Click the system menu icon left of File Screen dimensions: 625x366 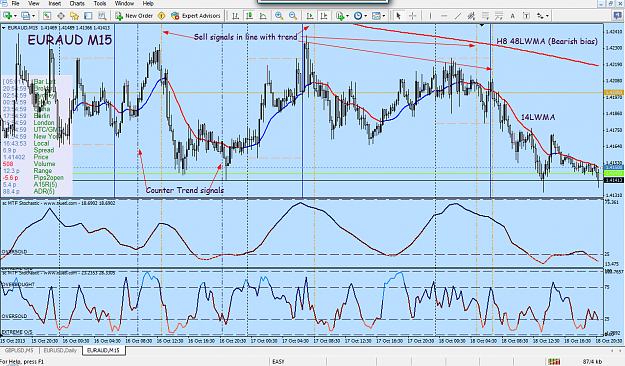click(4, 4)
